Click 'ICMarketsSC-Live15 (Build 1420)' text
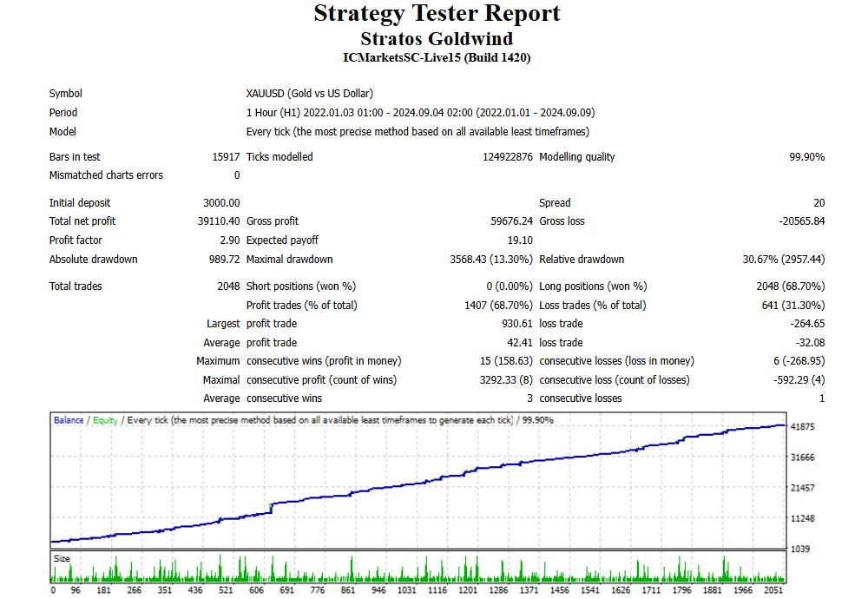 tap(437, 57)
